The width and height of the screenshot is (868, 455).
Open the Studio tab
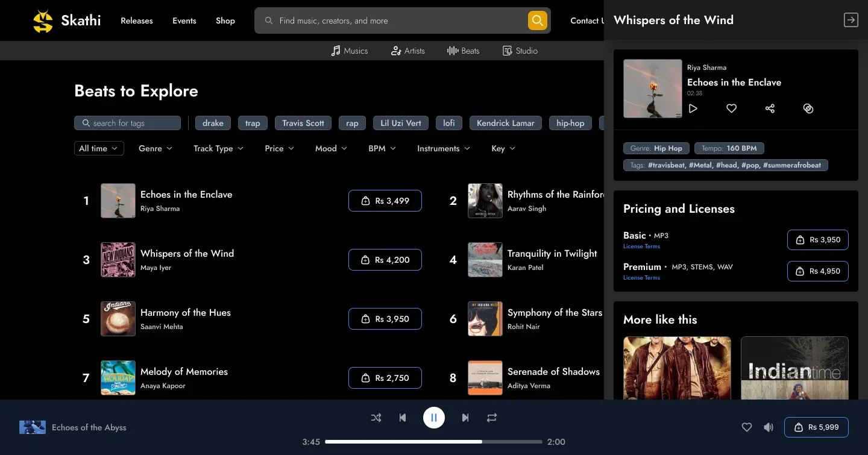click(x=520, y=51)
